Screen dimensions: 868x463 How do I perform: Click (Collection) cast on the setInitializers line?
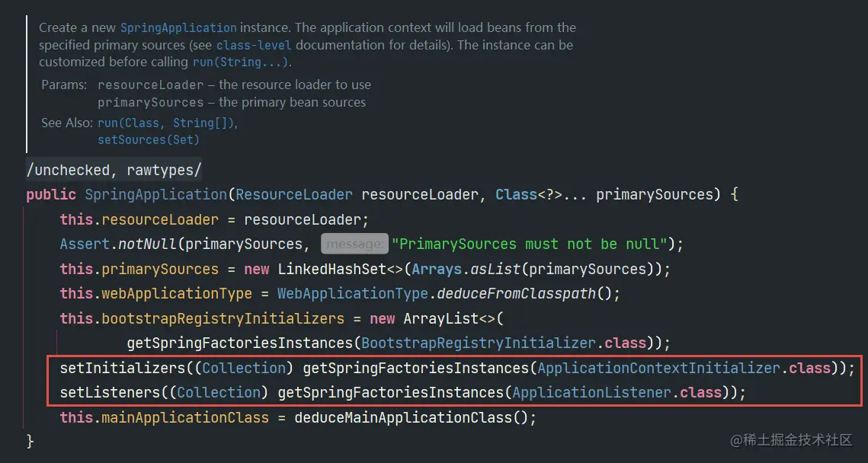pyautogui.click(x=243, y=368)
